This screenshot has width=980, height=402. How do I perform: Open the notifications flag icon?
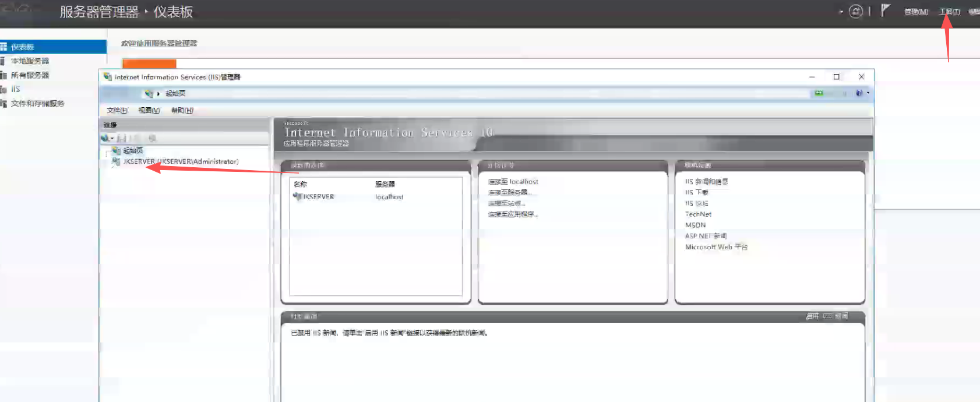(885, 10)
